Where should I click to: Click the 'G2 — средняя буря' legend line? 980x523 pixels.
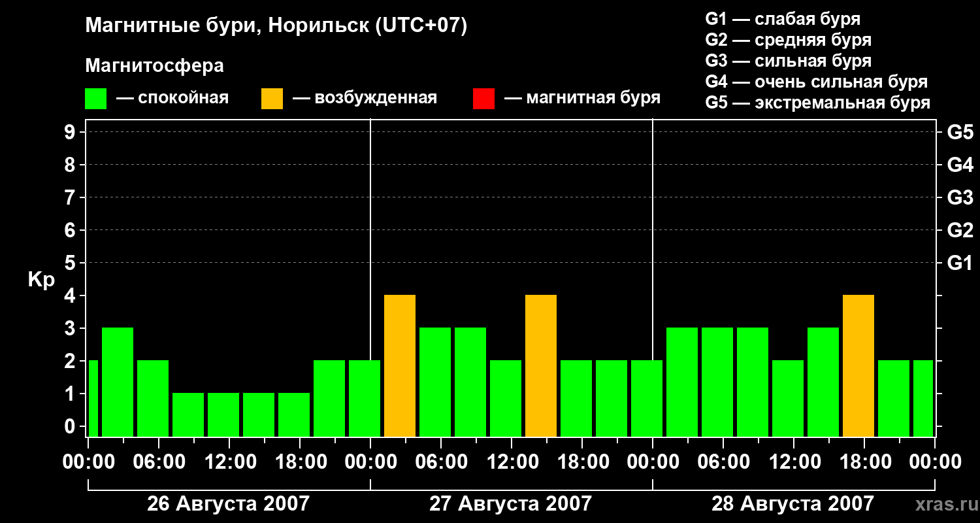pyautogui.click(x=788, y=40)
